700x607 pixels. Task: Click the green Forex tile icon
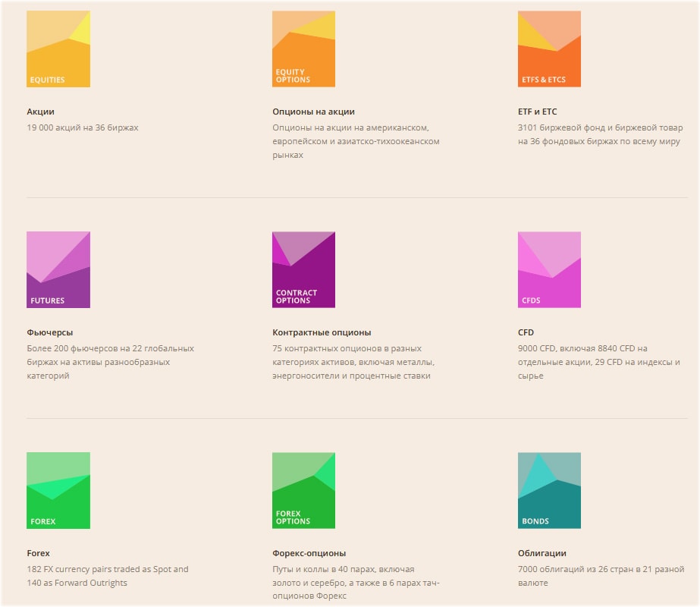pyautogui.click(x=58, y=490)
